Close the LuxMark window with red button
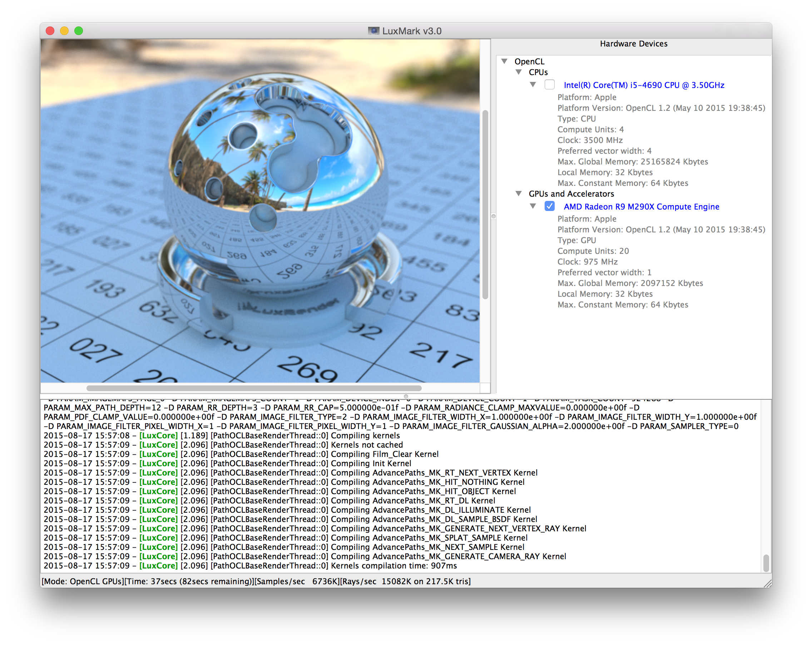 (x=50, y=31)
